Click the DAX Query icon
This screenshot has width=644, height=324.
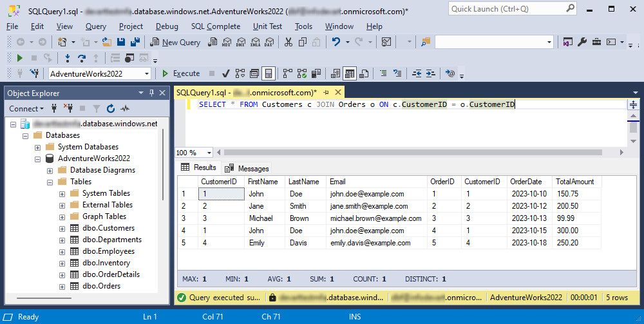(x=269, y=42)
